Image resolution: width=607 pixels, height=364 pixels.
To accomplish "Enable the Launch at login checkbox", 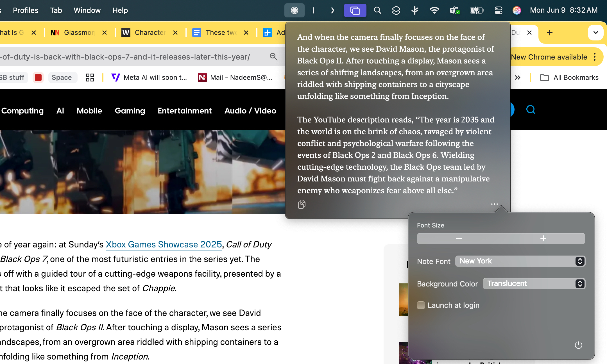I will pyautogui.click(x=421, y=305).
